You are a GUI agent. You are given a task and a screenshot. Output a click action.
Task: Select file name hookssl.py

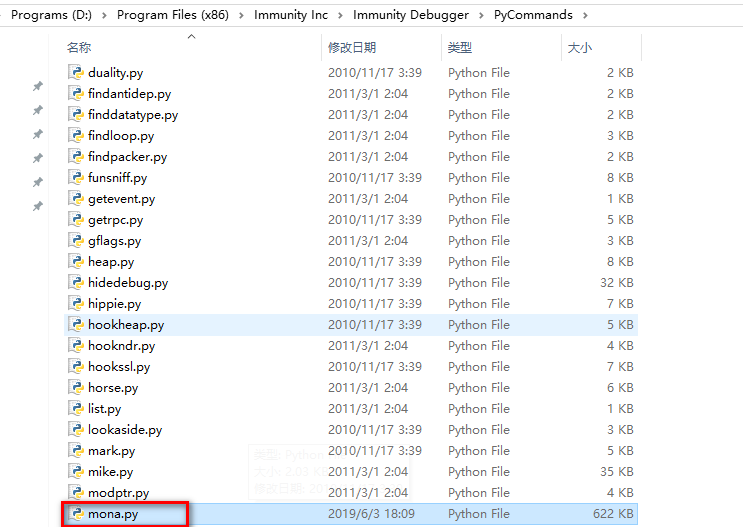coord(119,367)
